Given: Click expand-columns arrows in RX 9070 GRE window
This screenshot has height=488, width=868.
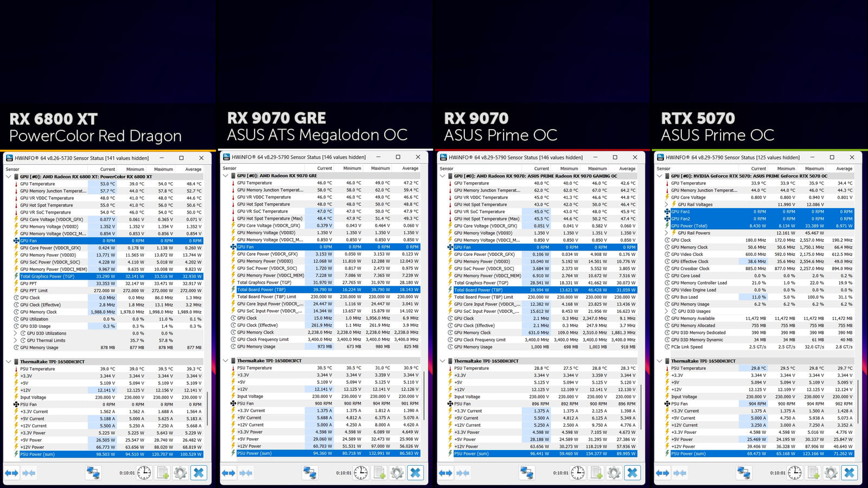Looking at the screenshot, I should tap(228, 473).
